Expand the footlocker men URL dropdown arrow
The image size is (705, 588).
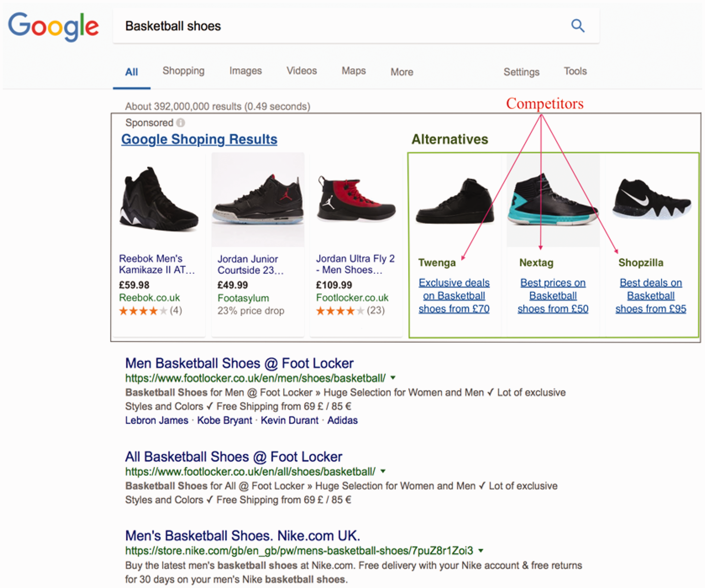click(x=393, y=378)
